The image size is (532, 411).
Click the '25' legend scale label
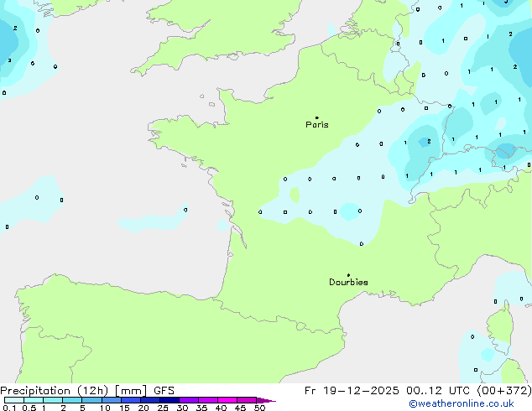[163, 408]
